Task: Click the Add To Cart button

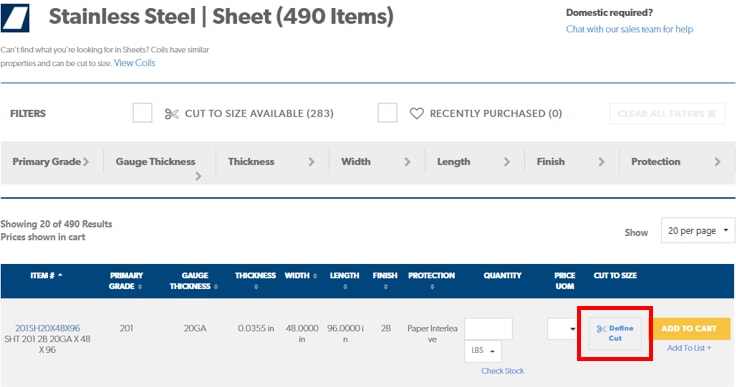Action: click(x=689, y=329)
